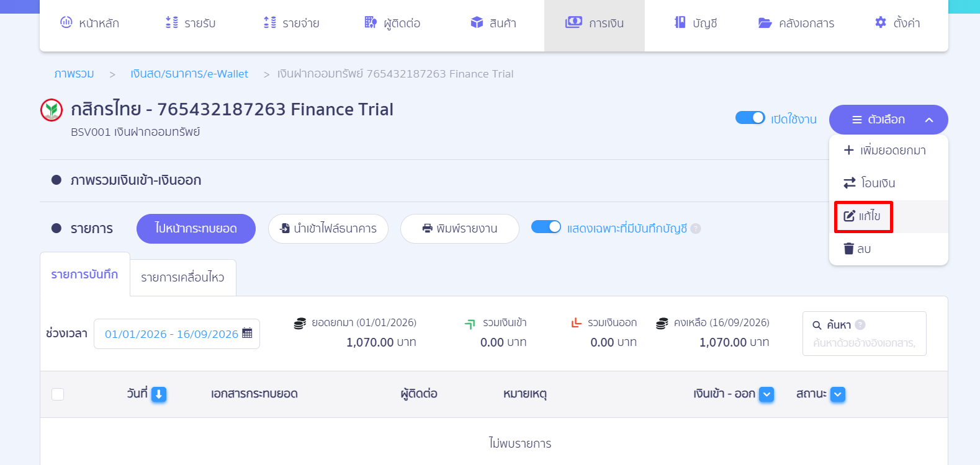980x465 pixels.
Task: Open the หน้าหลัก home menu
Action: 89,23
